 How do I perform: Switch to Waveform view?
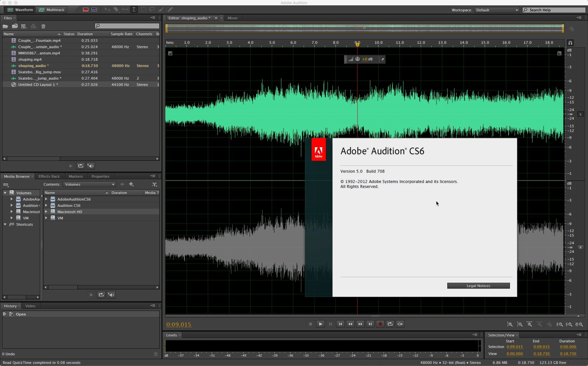click(20, 10)
